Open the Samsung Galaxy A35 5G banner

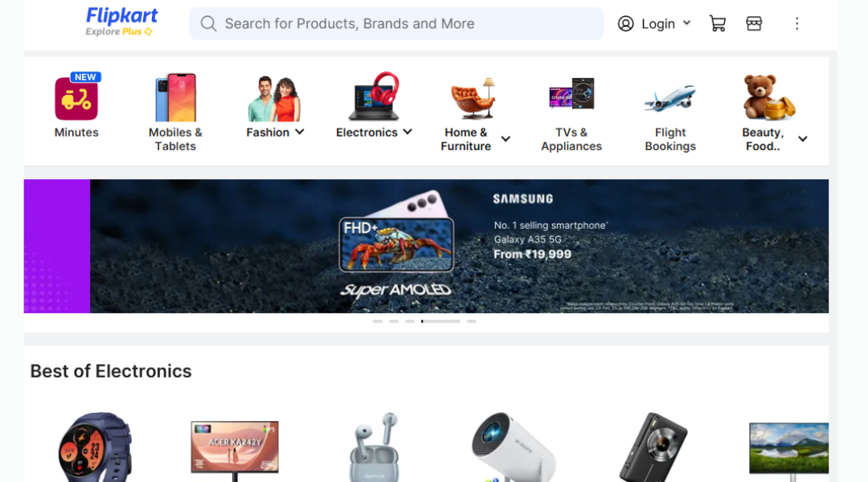pos(460,247)
